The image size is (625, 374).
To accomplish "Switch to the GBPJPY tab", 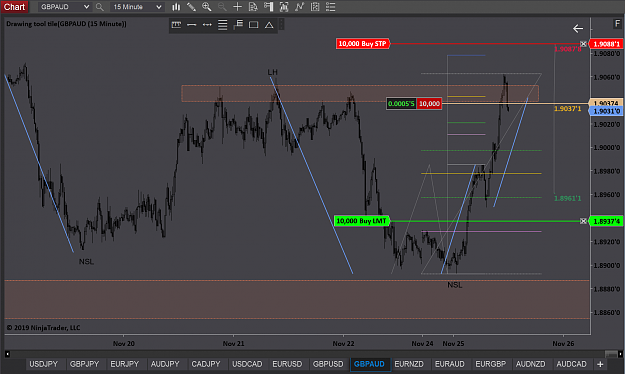I will click(85, 364).
